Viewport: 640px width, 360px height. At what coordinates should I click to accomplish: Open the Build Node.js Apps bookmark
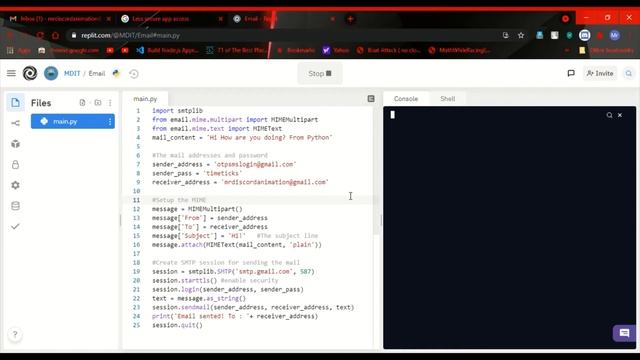[167, 50]
